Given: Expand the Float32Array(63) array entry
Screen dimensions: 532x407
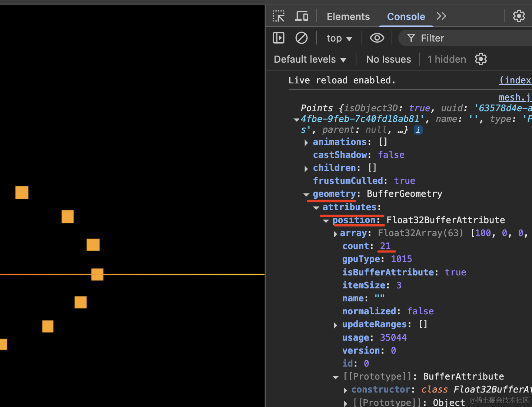Looking at the screenshot, I should point(335,234).
